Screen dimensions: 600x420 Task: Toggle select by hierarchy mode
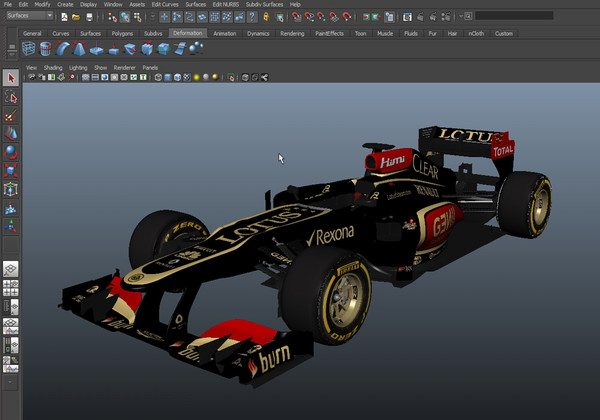pyautogui.click(x=112, y=17)
